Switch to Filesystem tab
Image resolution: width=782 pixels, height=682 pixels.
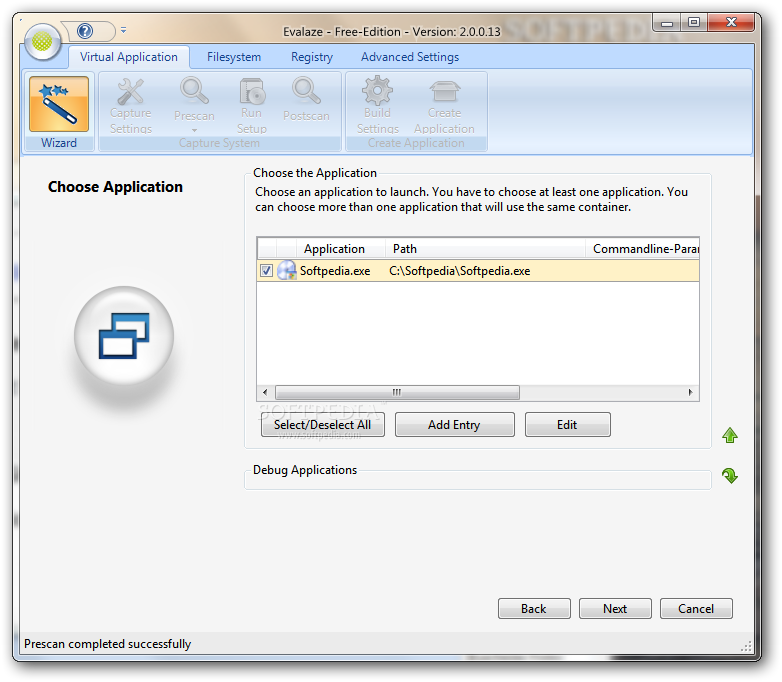pyautogui.click(x=234, y=57)
